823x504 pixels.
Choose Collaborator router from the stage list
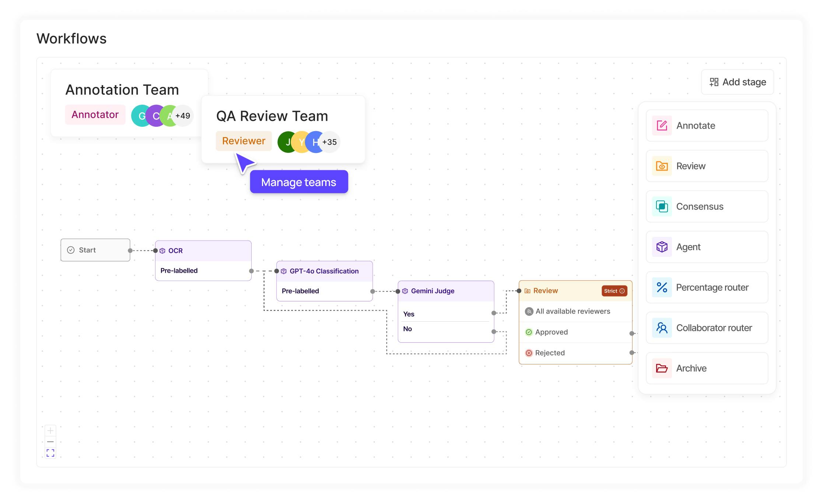point(707,328)
